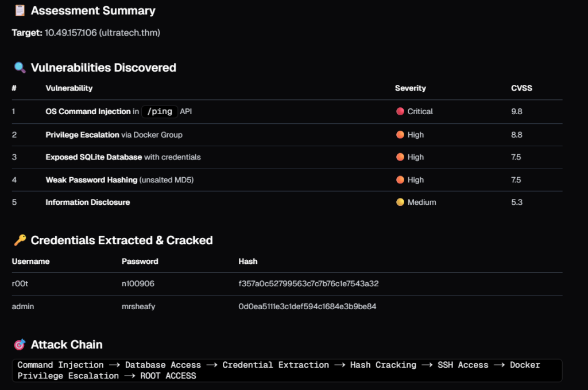This screenshot has width=588, height=390.
Task: Click the Hash column header
Action: click(x=247, y=261)
